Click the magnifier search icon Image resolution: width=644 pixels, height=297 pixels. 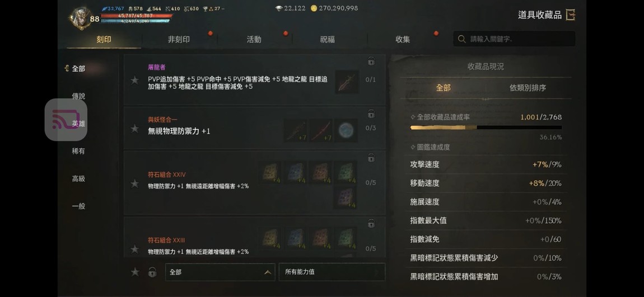coord(461,39)
